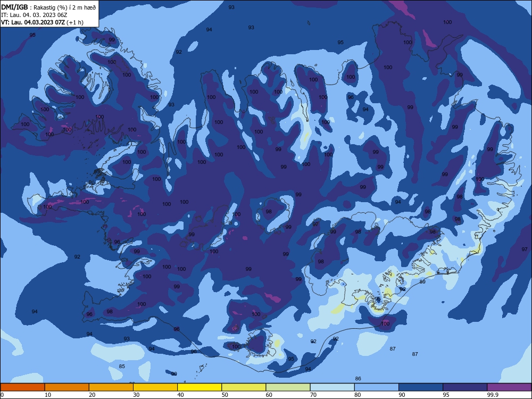Select the 30–40 golden legend swatch
The width and height of the screenshot is (532, 399).
[155, 387]
